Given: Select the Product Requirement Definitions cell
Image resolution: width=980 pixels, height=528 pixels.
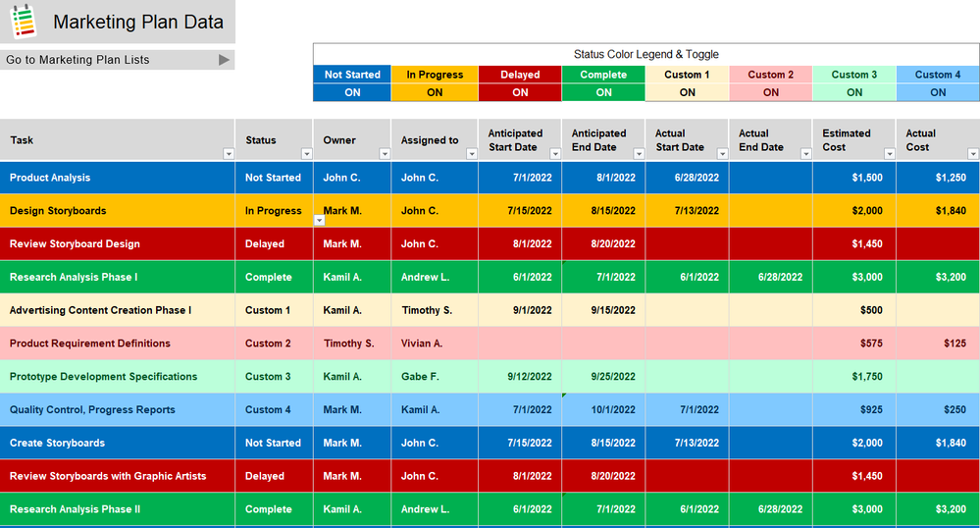Looking at the screenshot, I should pyautogui.click(x=118, y=343).
